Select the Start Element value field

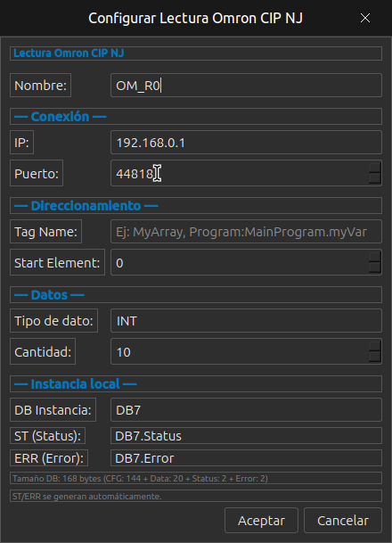point(240,262)
